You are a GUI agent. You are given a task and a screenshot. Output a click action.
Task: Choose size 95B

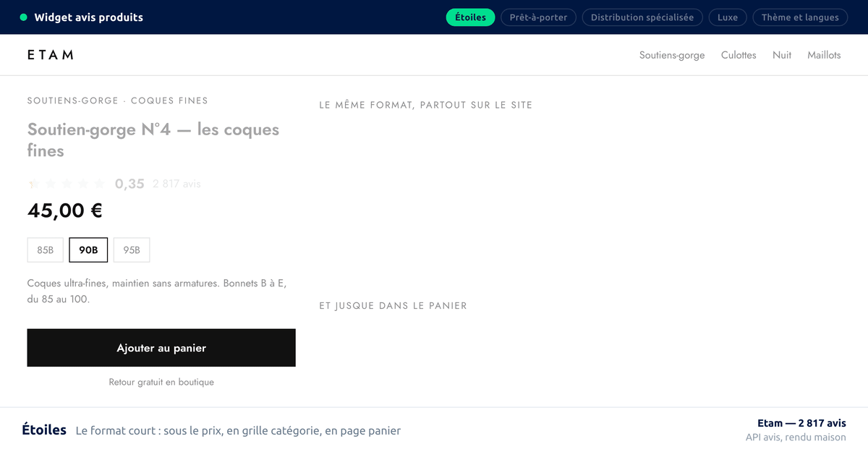(x=132, y=250)
